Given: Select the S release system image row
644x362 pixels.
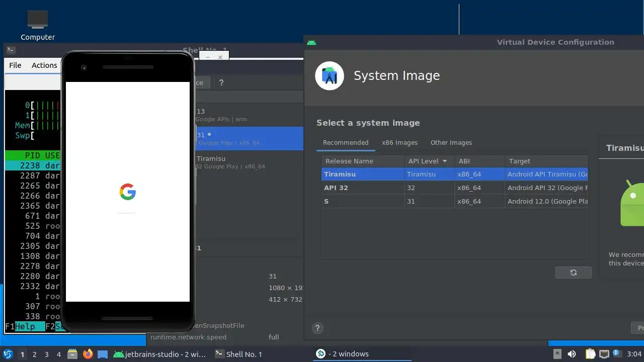Looking at the screenshot, I should click(x=455, y=202).
